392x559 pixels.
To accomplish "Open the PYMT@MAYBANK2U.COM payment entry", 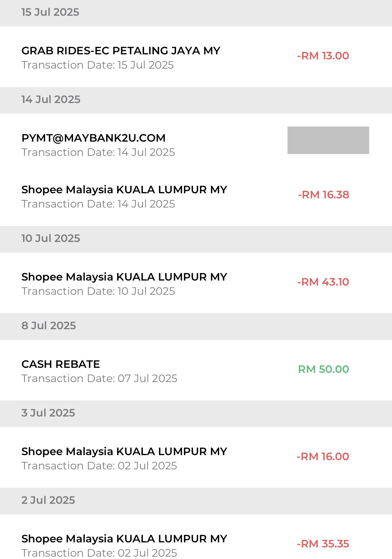I will (x=93, y=138).
